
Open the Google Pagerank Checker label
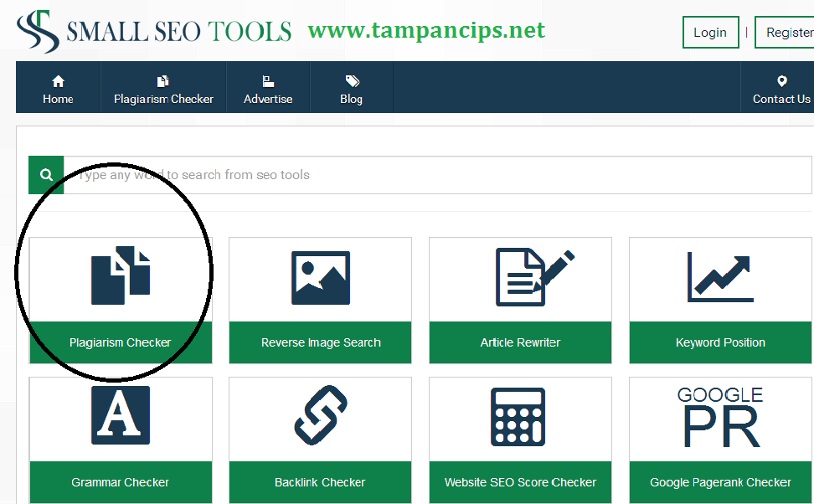tap(720, 482)
